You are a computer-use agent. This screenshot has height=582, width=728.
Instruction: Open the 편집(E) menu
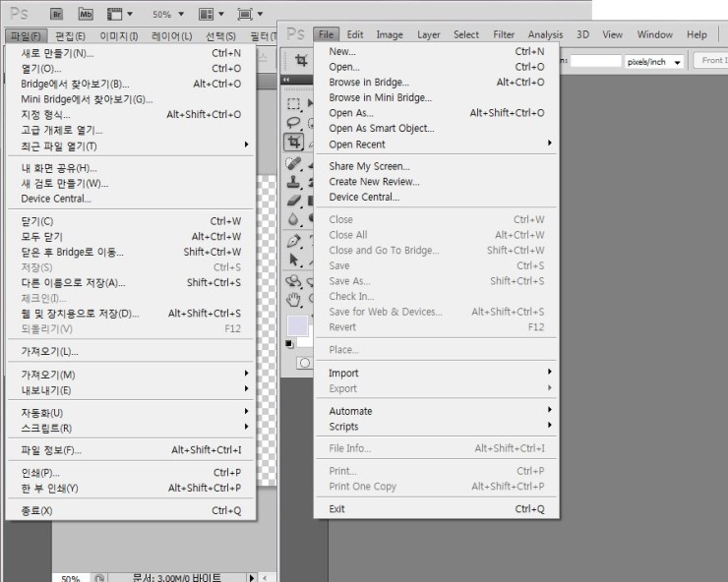tap(70, 35)
